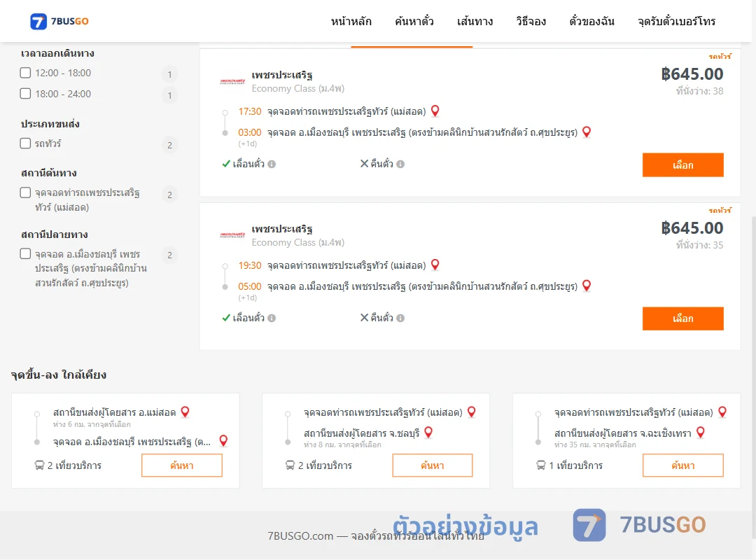Open ตั๋วของฉัน navigation item
The image size is (756, 560).
coord(591,21)
